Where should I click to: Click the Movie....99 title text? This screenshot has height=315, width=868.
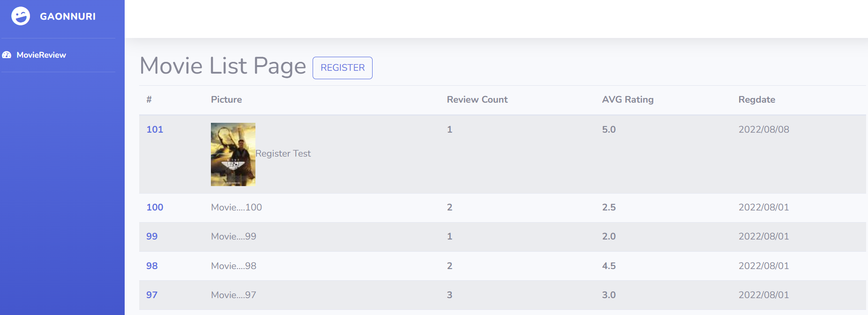coord(233,236)
